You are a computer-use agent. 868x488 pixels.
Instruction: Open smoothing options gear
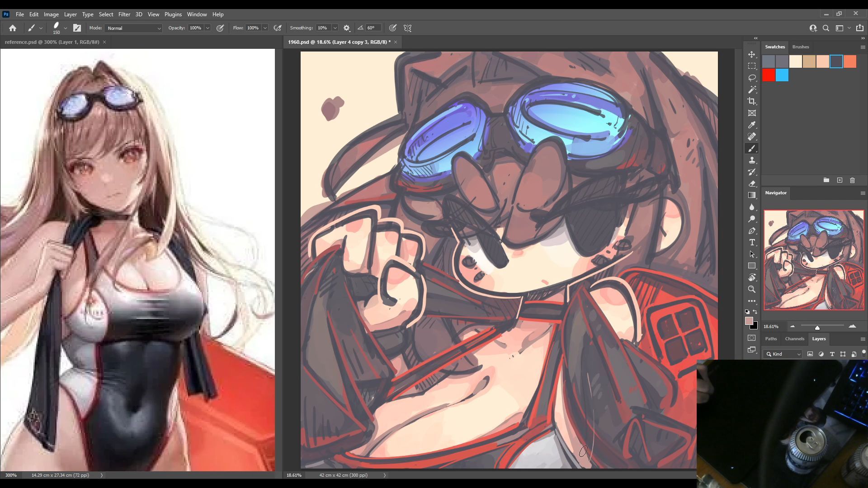tap(347, 28)
